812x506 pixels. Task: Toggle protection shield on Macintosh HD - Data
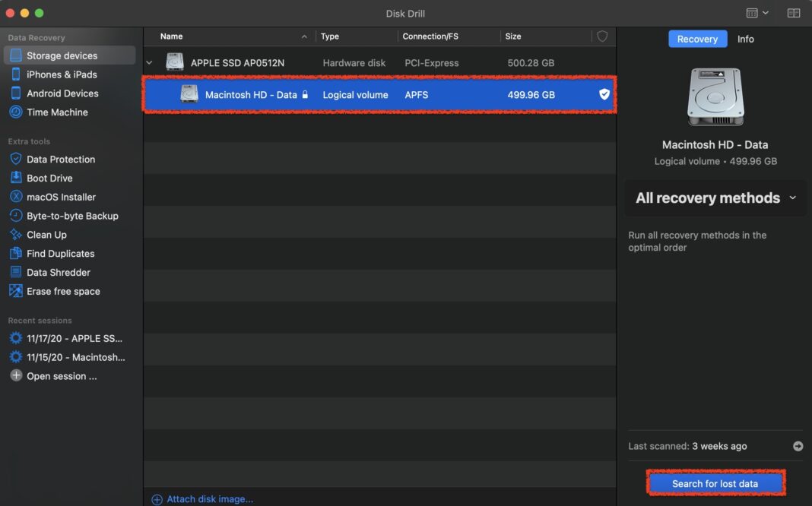[x=604, y=94]
